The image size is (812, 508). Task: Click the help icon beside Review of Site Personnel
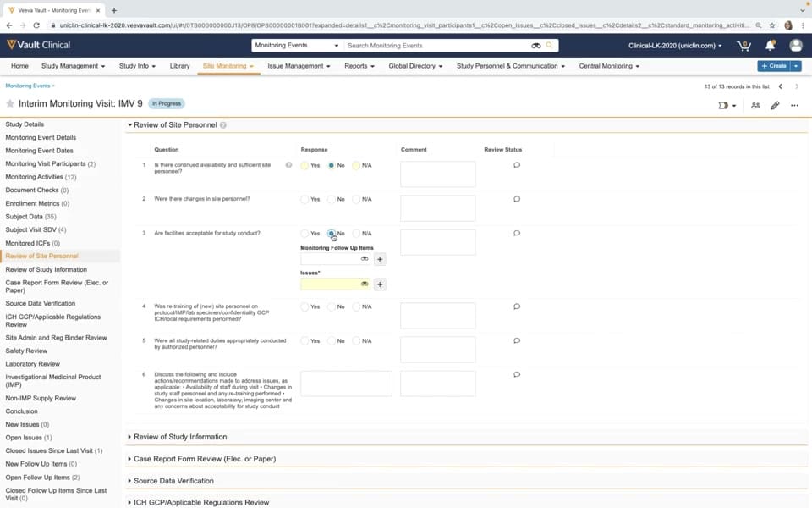[223, 125]
